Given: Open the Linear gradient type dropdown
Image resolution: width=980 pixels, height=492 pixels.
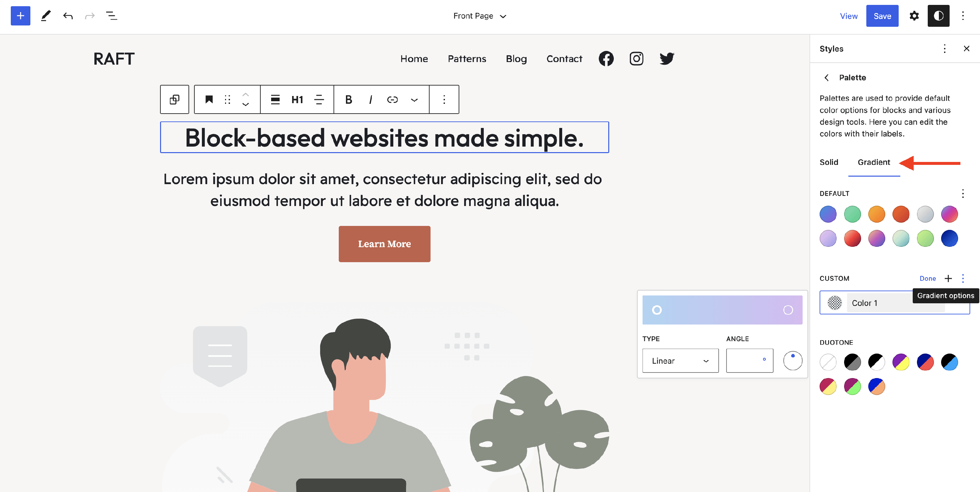Looking at the screenshot, I should tap(680, 360).
